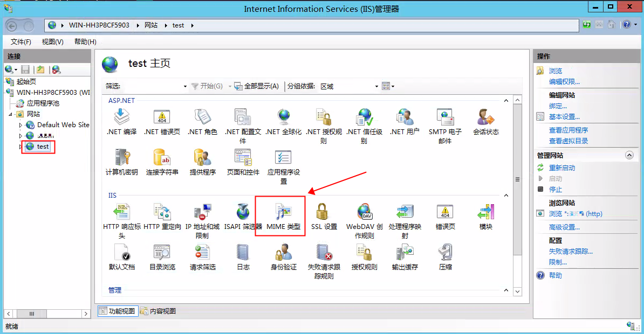Open 处理程序映射
Screen dimensions: 644x334
coord(403,215)
